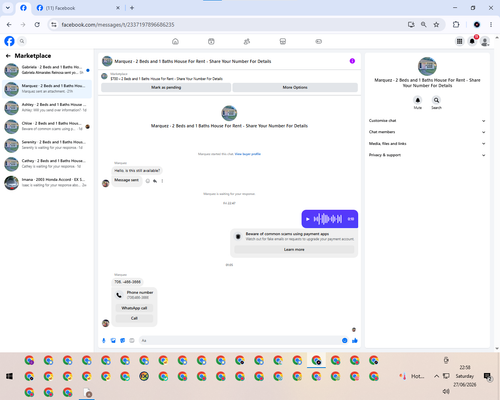Click the large listing photo in the right panel
Screen dimensions: 500x400
pyautogui.click(x=427, y=66)
